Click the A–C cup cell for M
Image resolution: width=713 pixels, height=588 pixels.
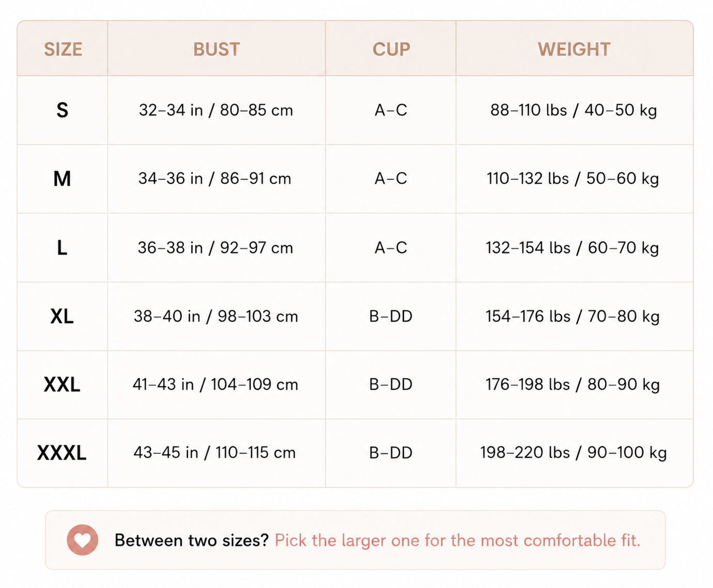click(391, 179)
